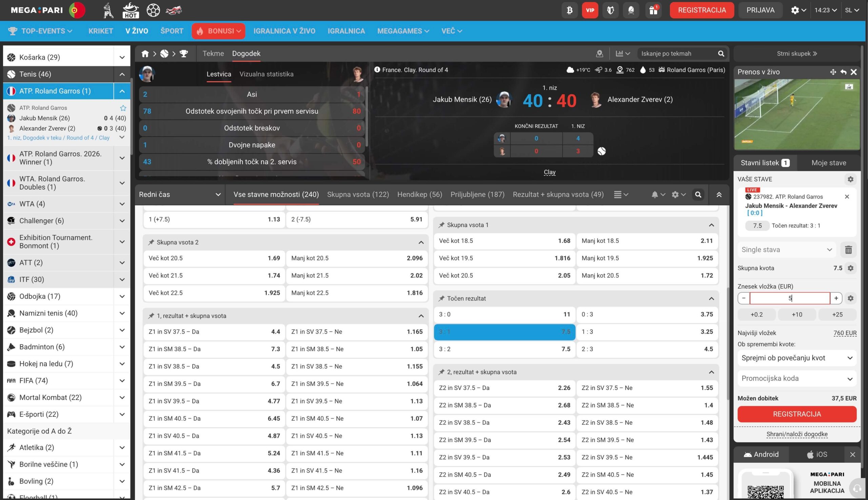Screen dimensions: 868x500
Task: Open the aviator plane game icon
Action: tap(174, 10)
